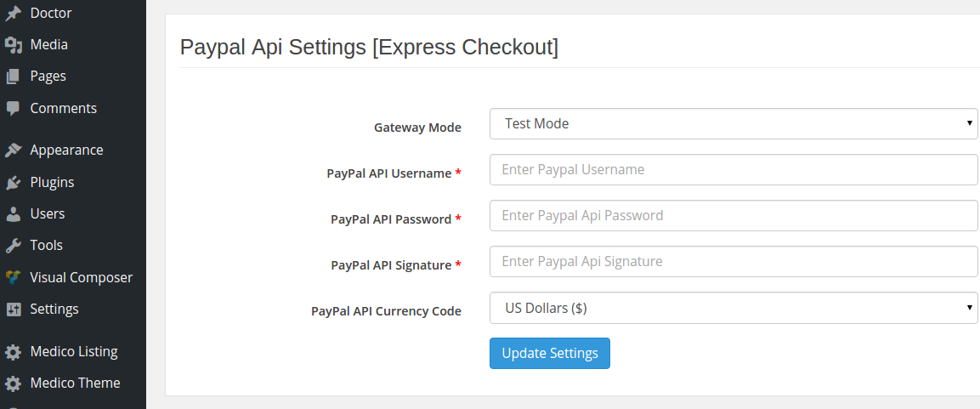This screenshot has height=409, width=980.
Task: Select the Settings menu label
Action: coord(54,309)
